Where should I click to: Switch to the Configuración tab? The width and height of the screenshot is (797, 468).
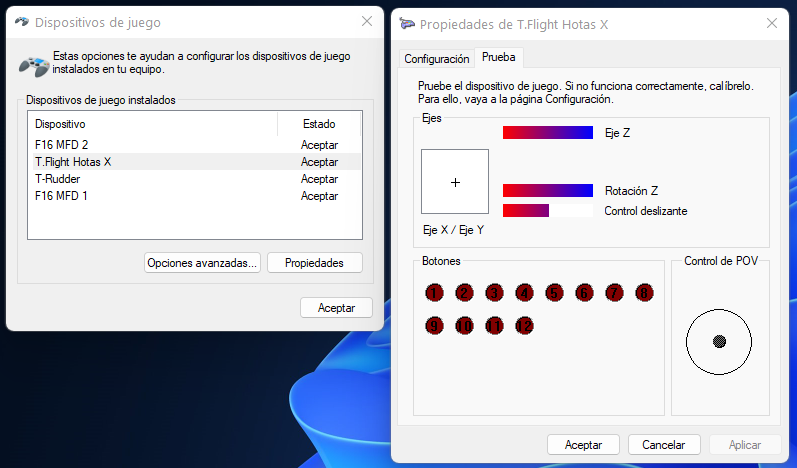(x=437, y=59)
